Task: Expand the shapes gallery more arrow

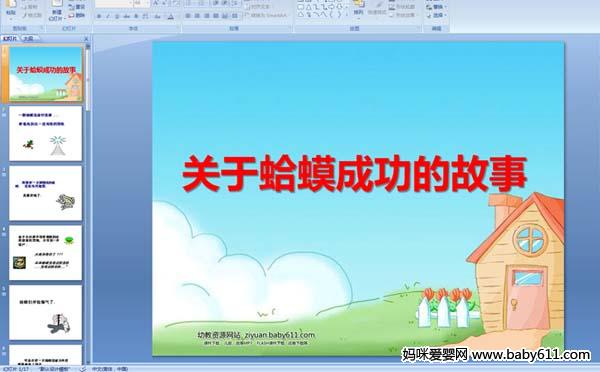Action: pyautogui.click(x=347, y=15)
